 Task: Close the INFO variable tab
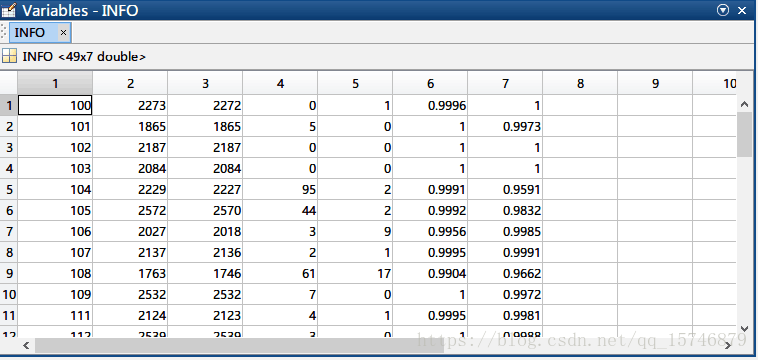(63, 33)
